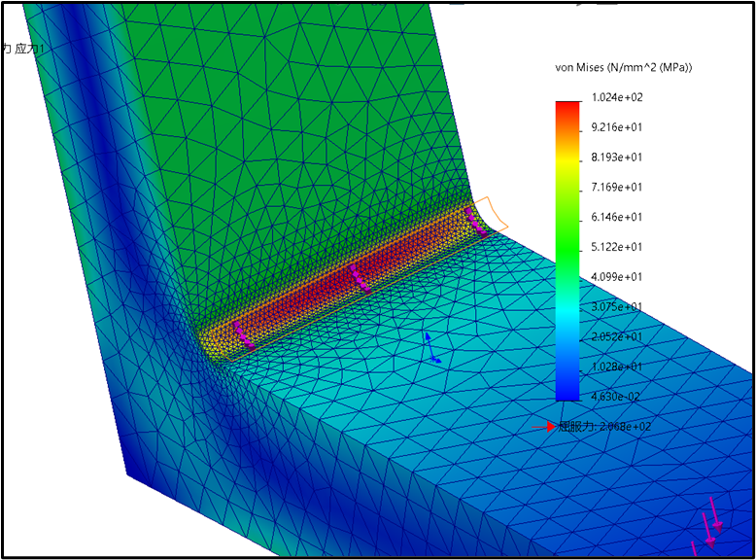
Task: Click the von Mises legend title
Action: click(623, 67)
